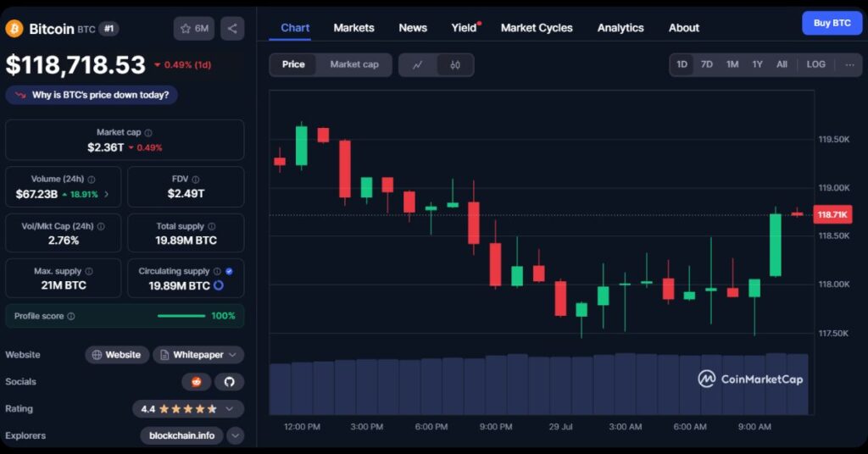This screenshot has height=454, width=868.
Task: Click the 119.50K axis label
Action: coord(834,140)
